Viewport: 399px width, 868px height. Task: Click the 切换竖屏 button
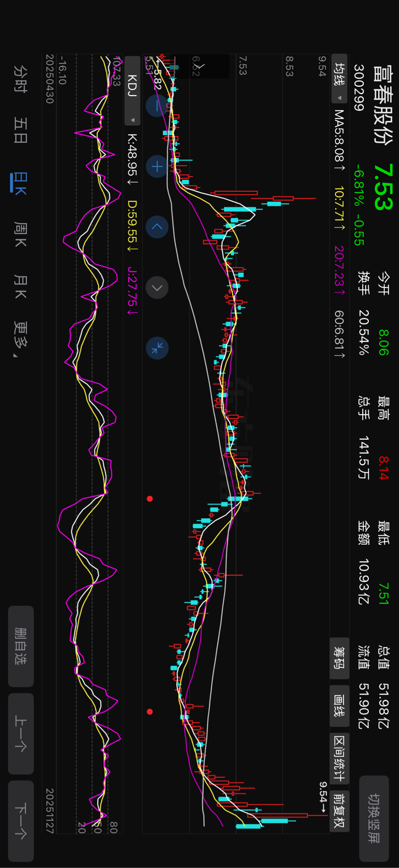pyautogui.click(x=374, y=818)
